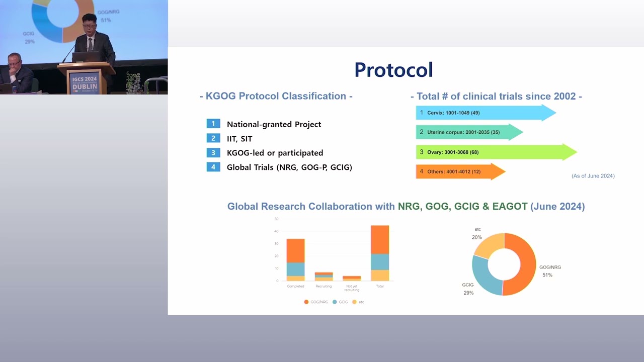Click the number 2 blue box
The height and width of the screenshot is (362, 644).
(213, 138)
